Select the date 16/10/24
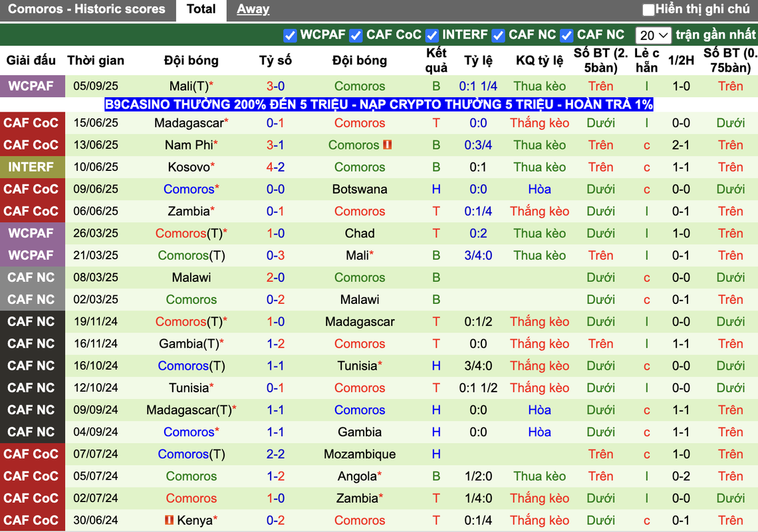Viewport: 758px width, 532px height. 96,366
